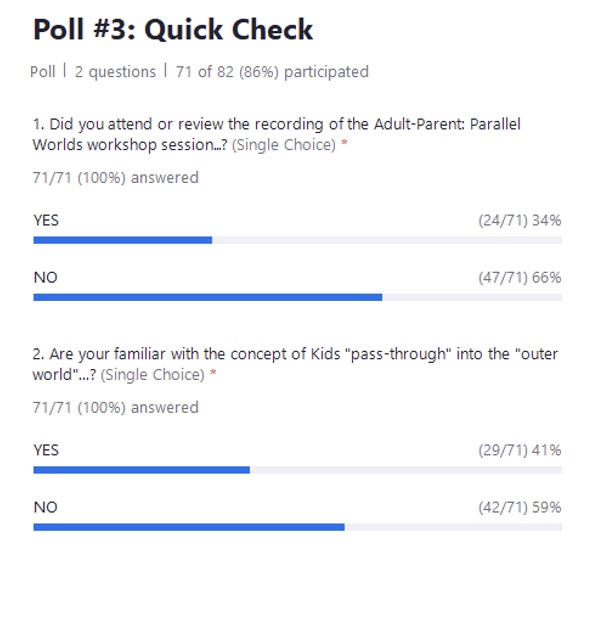Click the "Poll #3: Quick Check" title

point(173,30)
